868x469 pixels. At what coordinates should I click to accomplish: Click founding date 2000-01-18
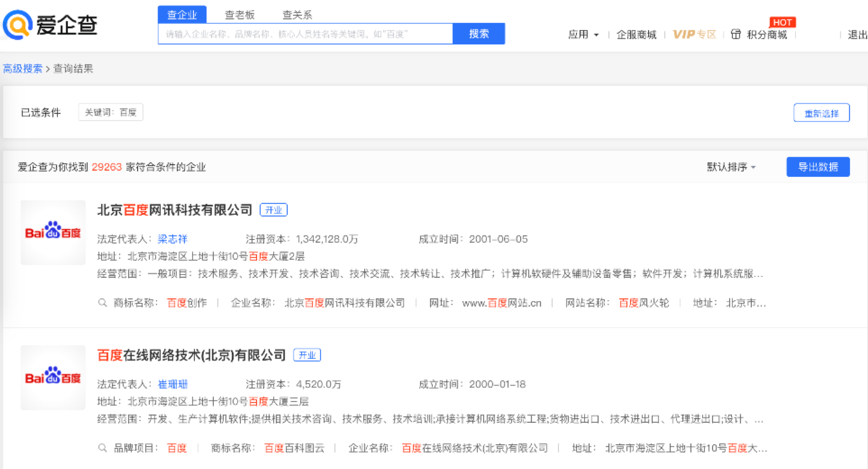[497, 384]
